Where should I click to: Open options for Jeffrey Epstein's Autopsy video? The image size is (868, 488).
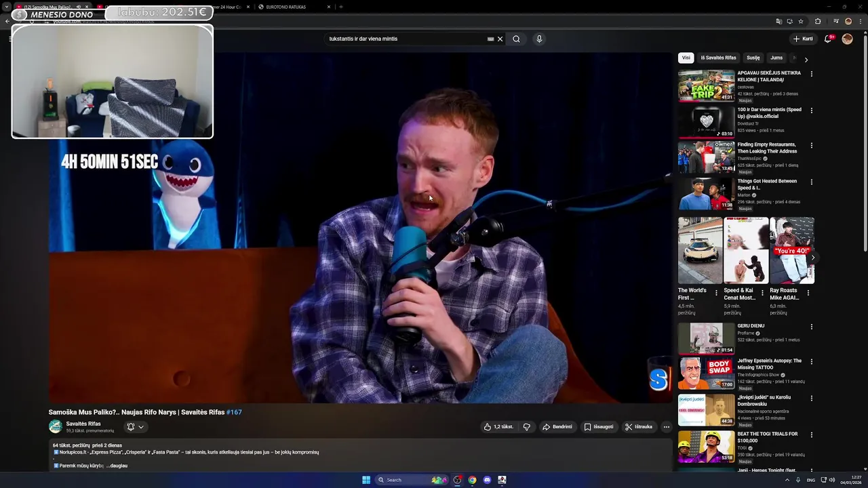811,362
